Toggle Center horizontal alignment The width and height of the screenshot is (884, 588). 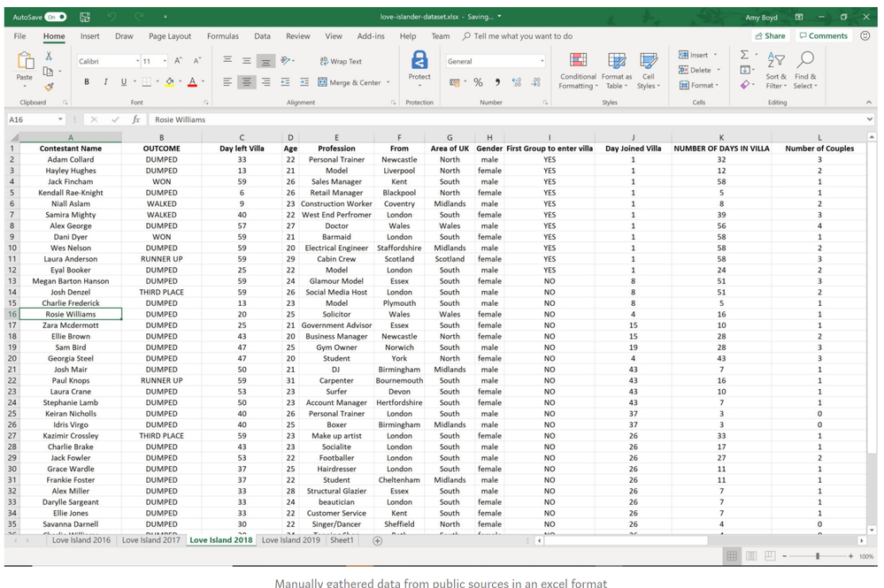pos(246,82)
